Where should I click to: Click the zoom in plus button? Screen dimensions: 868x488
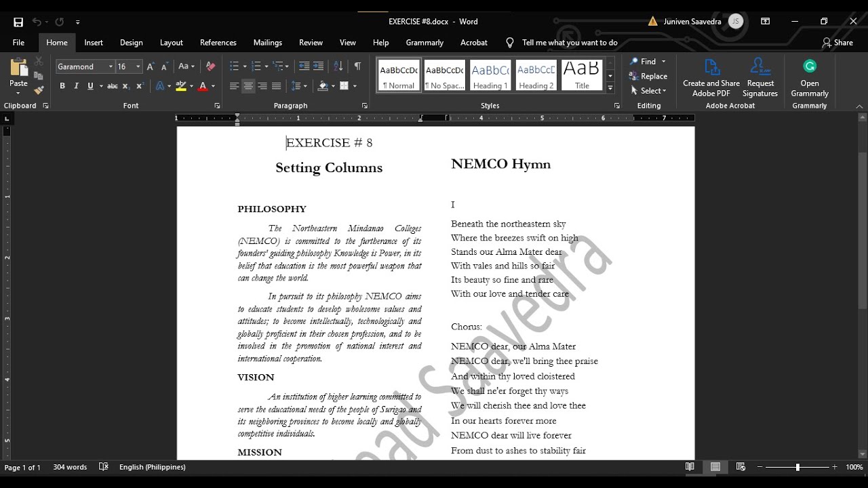click(x=833, y=467)
